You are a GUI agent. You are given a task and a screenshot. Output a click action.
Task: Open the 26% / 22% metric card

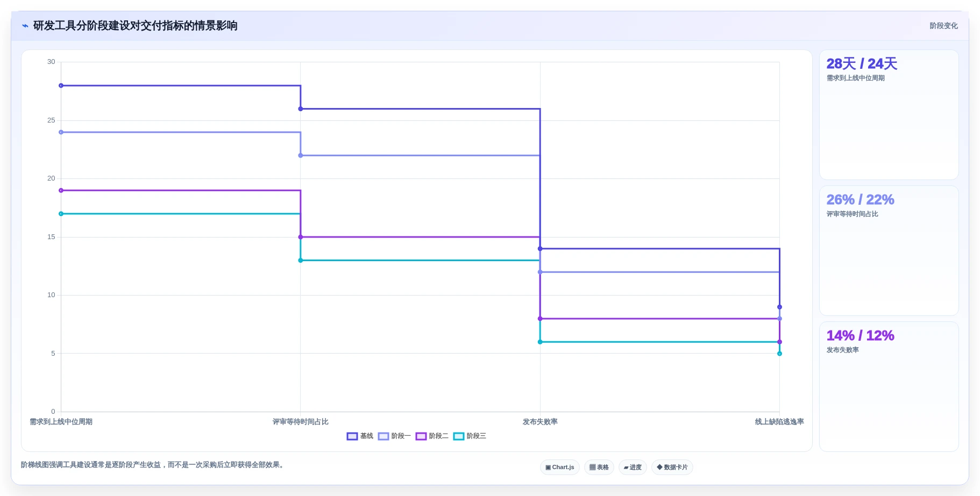889,251
